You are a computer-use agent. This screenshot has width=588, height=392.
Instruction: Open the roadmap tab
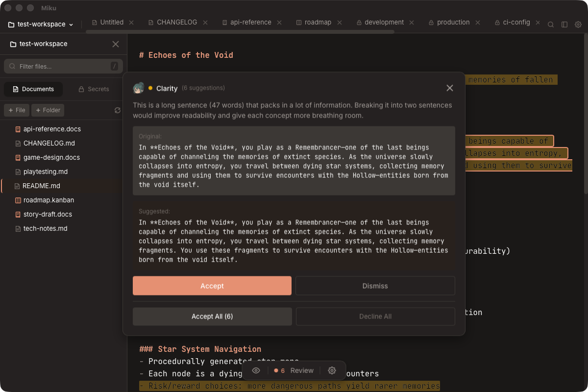click(314, 23)
